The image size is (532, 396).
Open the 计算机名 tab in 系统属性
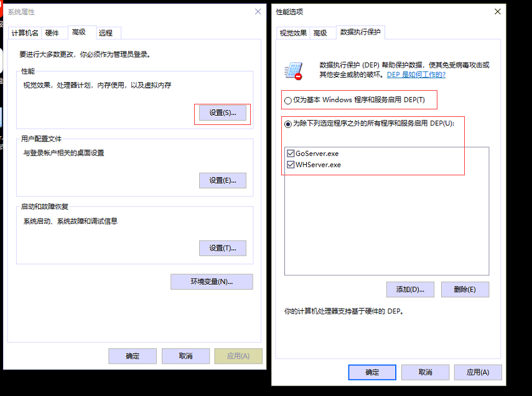(x=25, y=33)
